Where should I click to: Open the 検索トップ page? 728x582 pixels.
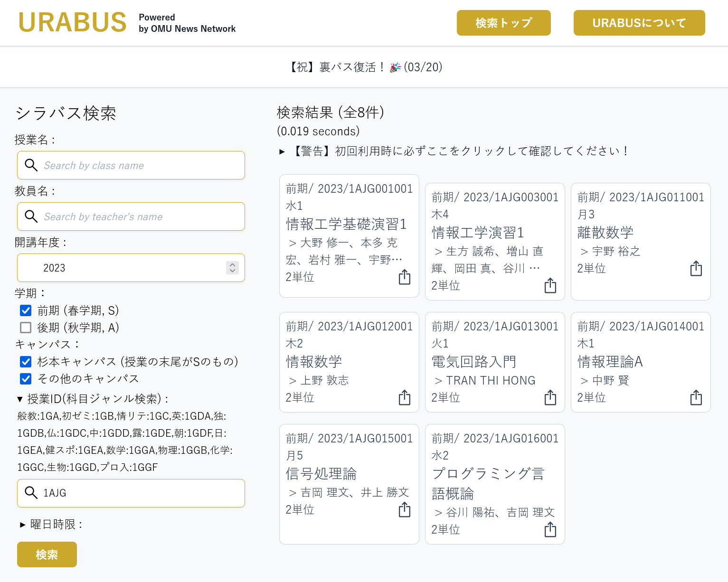coord(503,22)
